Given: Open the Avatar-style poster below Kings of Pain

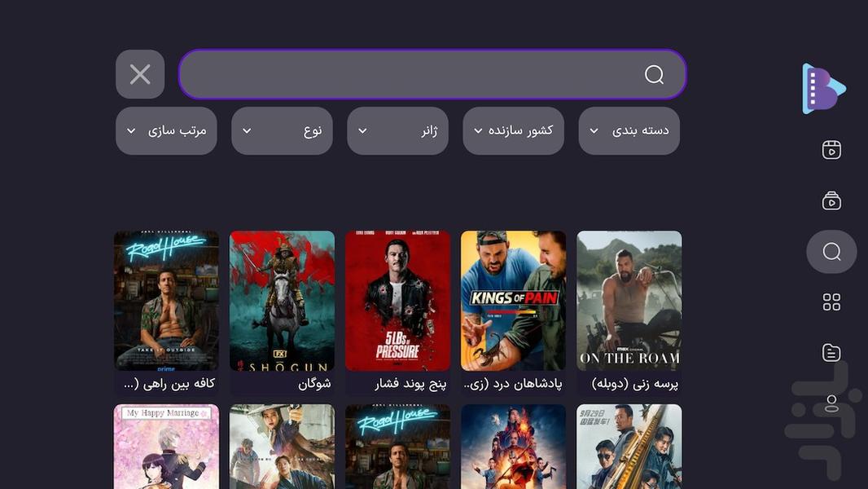Looking at the screenshot, I should point(514,447).
